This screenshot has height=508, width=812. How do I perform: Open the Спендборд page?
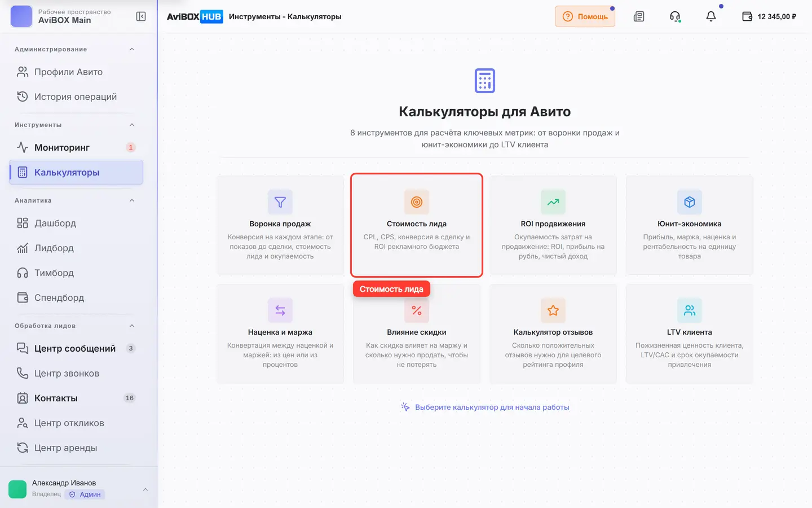click(76, 297)
